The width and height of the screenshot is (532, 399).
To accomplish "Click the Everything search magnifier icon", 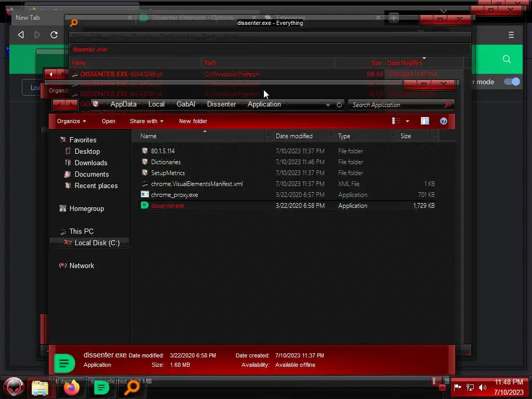I will pos(74,23).
